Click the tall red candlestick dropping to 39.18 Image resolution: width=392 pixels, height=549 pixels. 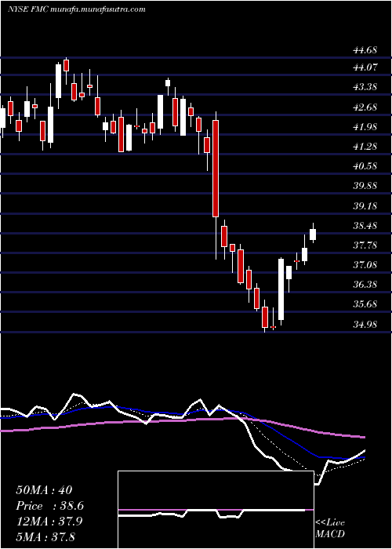[216, 169]
